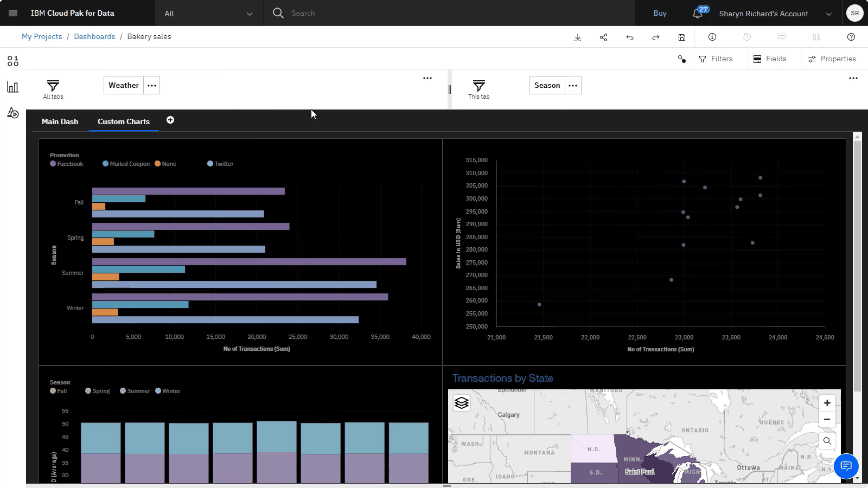The height and width of the screenshot is (488, 868).
Task: Go to Dashboards breadcrumb
Action: point(94,36)
